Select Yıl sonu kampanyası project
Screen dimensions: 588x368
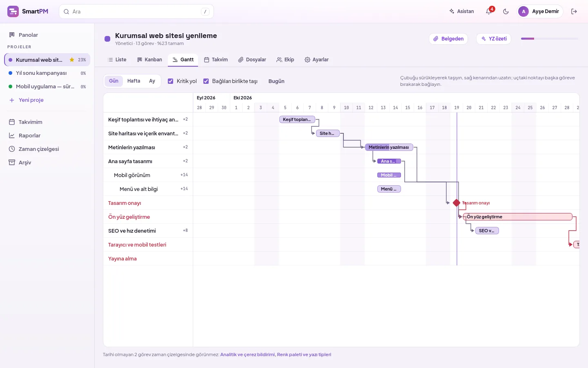47,73
